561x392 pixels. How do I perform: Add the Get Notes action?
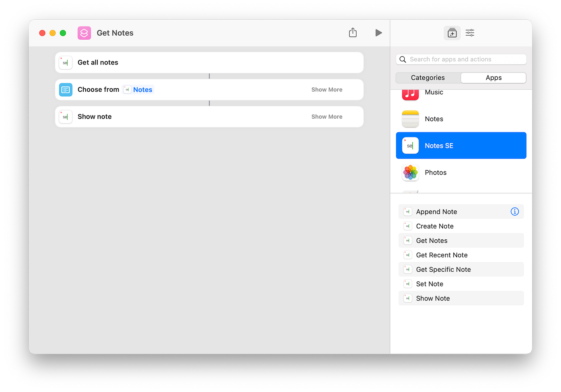click(x=461, y=240)
